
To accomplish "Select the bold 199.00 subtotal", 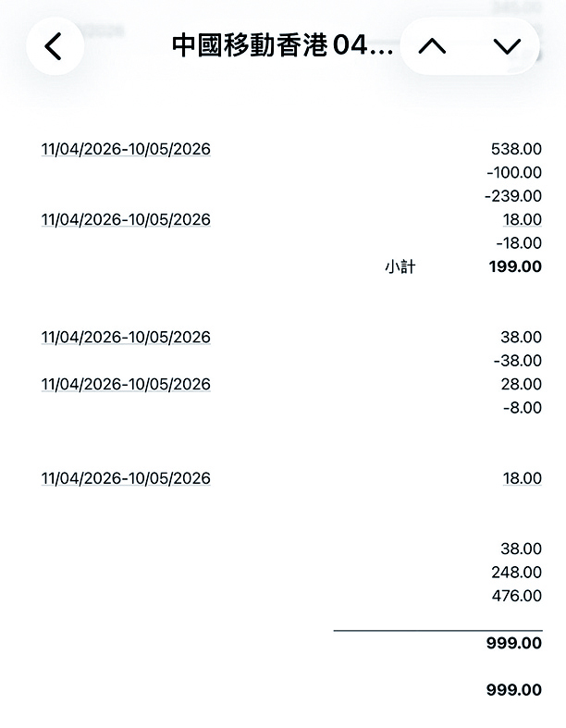I will [515, 267].
